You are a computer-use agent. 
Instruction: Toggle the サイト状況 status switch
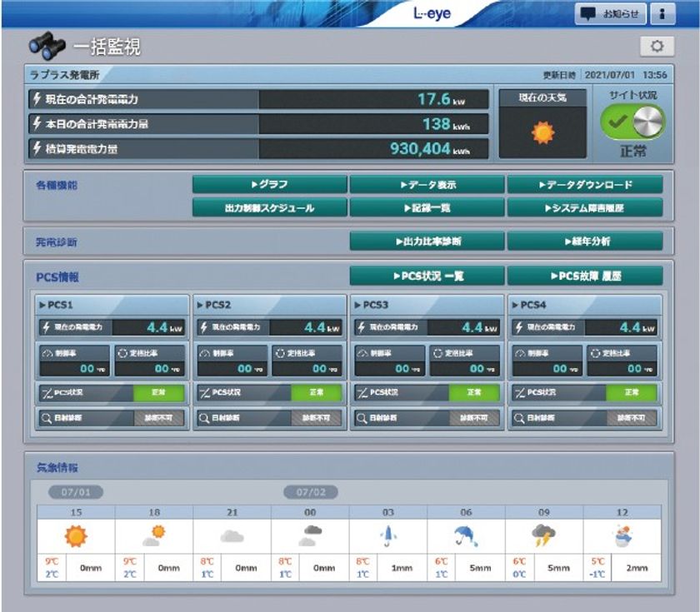pos(632,123)
